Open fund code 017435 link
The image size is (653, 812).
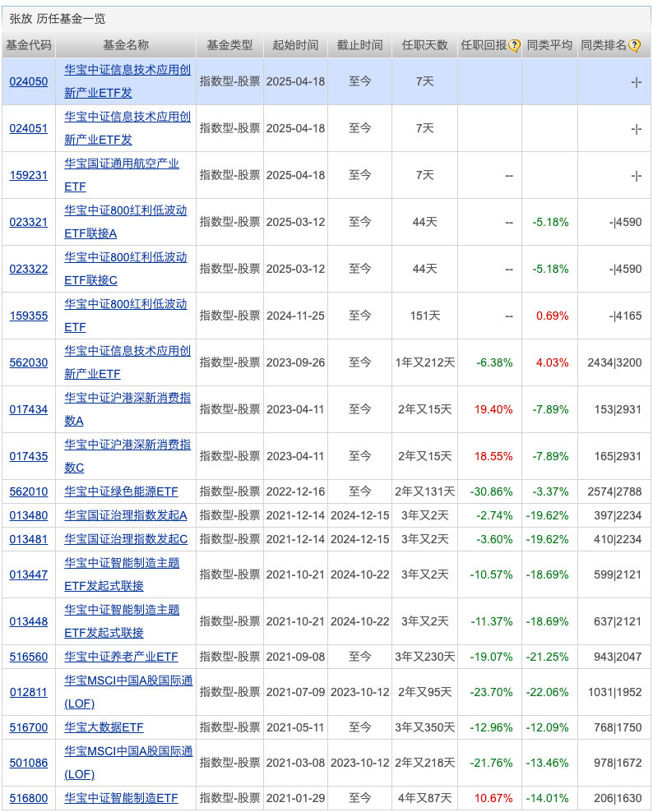(x=29, y=456)
